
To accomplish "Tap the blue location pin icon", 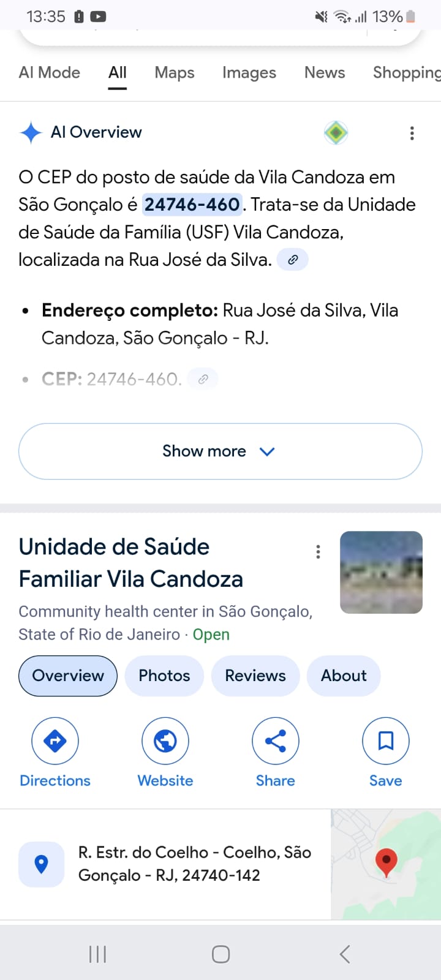I will point(42,864).
